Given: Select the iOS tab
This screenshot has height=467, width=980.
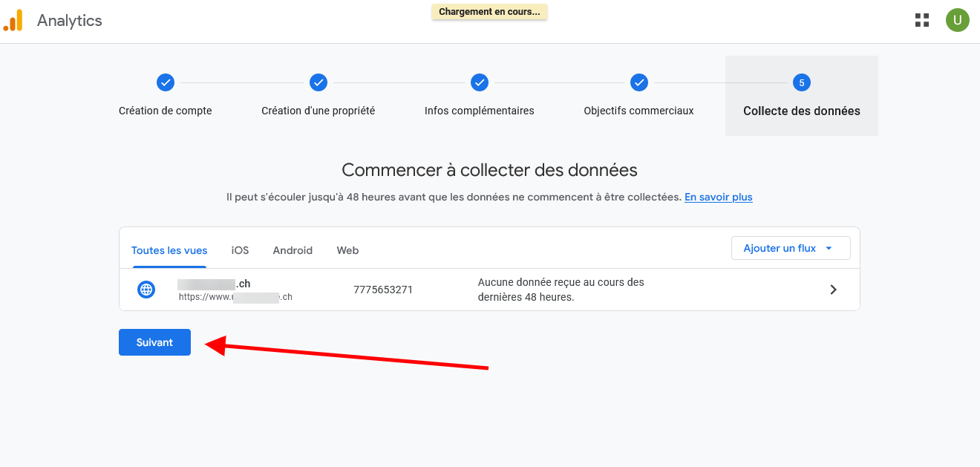Looking at the screenshot, I should [x=240, y=250].
